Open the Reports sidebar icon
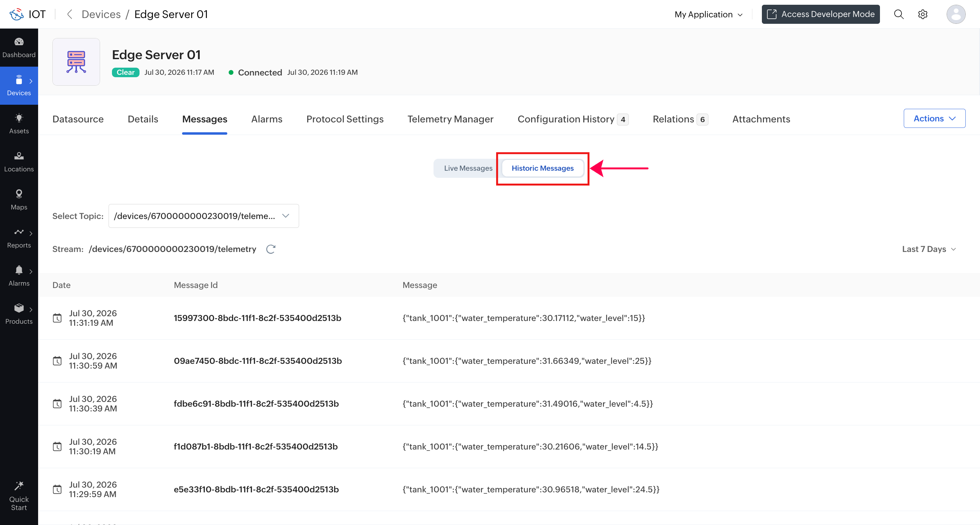Viewport: 980px width, 525px height. click(x=19, y=232)
